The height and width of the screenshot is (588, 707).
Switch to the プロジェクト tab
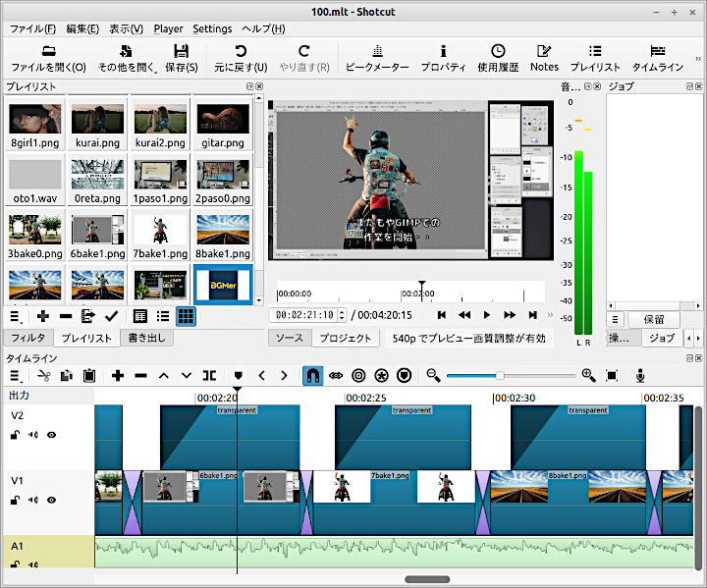[x=347, y=338]
